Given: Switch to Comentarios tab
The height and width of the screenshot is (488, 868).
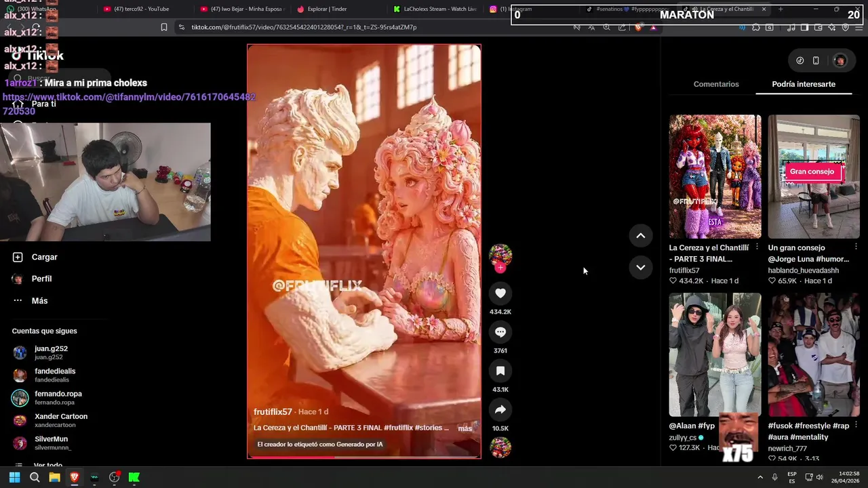Looking at the screenshot, I should (716, 84).
